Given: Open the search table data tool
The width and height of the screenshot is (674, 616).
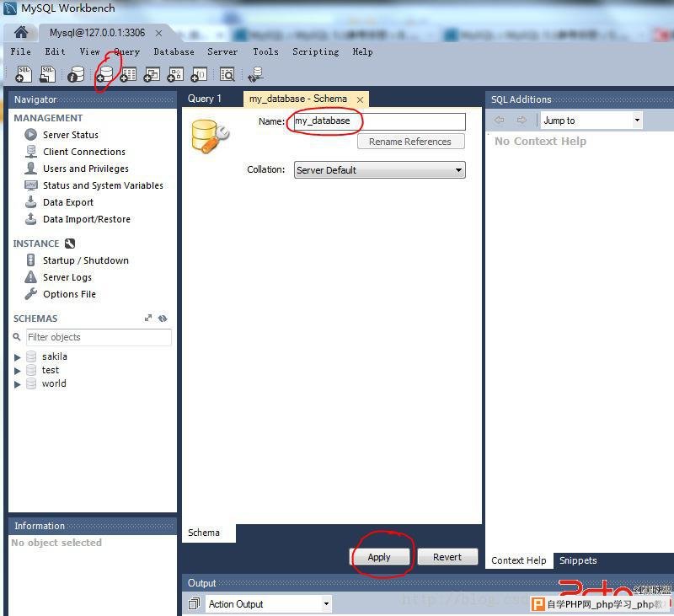Looking at the screenshot, I should pos(227,74).
